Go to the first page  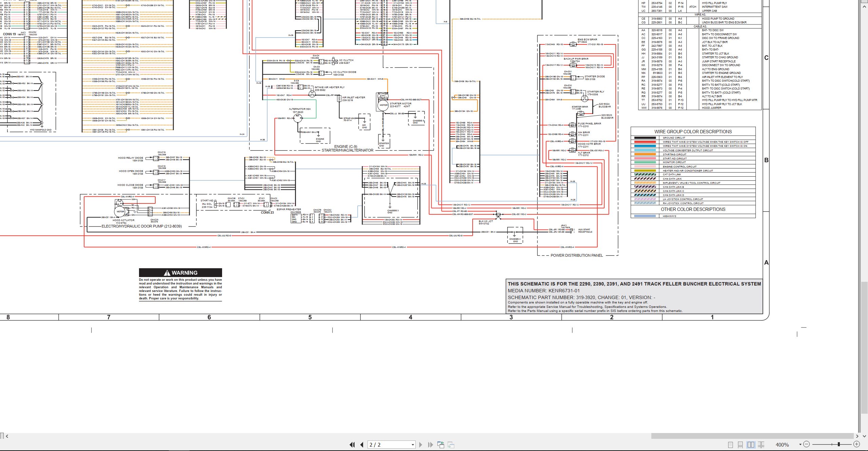point(352,445)
